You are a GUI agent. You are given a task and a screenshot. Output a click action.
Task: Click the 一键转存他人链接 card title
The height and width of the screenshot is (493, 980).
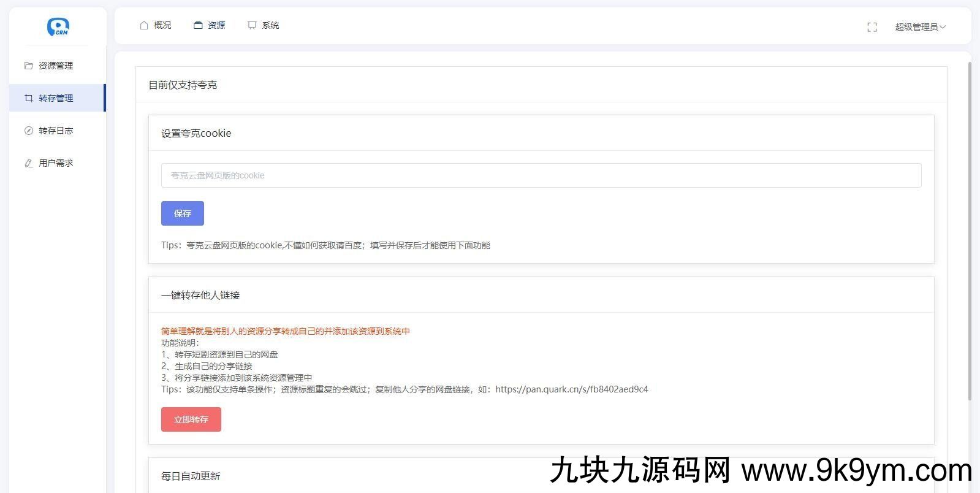(x=200, y=295)
